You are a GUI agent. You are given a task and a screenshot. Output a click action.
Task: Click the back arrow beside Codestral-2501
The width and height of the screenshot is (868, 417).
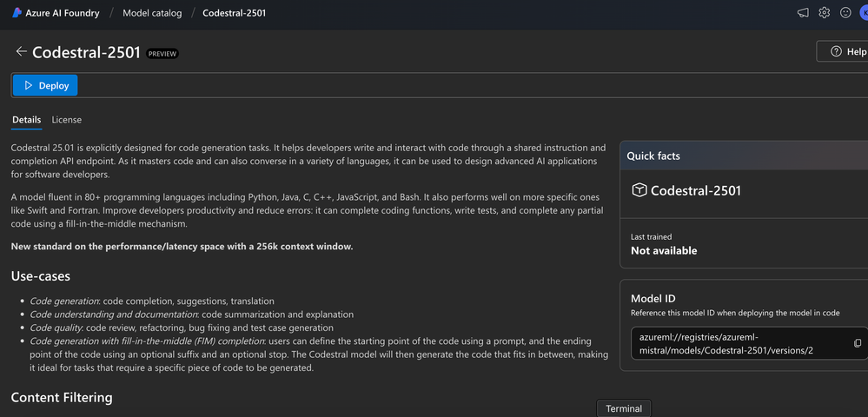click(x=21, y=51)
